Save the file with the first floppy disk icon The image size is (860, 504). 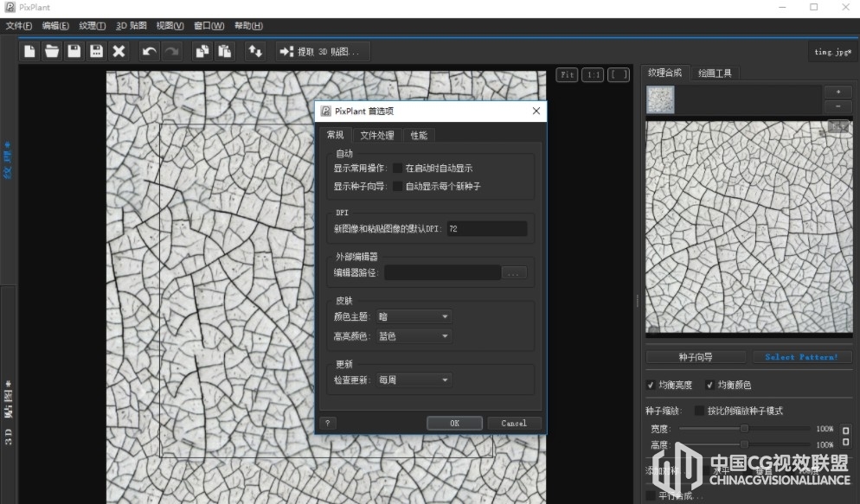pos(74,52)
